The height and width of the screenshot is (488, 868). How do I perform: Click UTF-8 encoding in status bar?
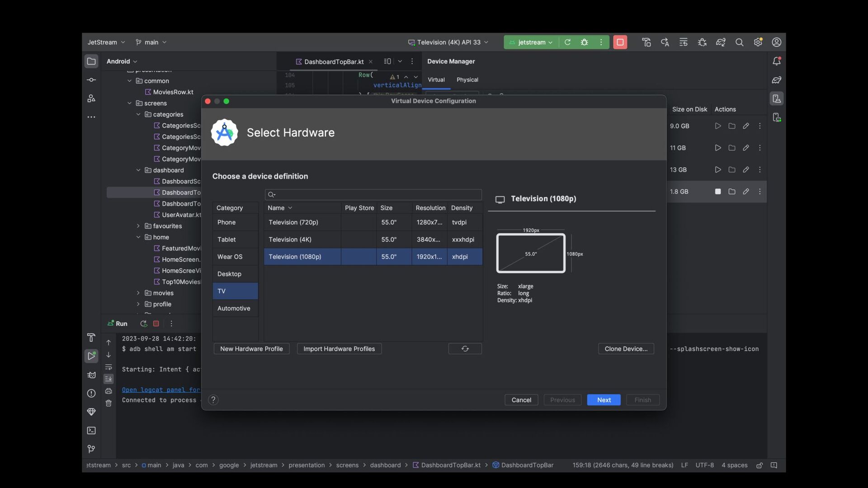pyautogui.click(x=705, y=465)
